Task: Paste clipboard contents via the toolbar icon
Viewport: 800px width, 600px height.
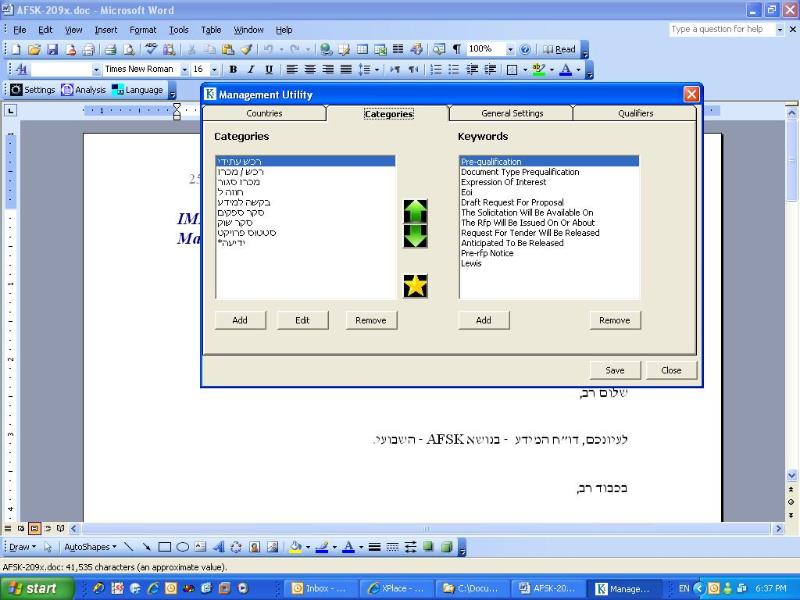Action: coord(228,49)
